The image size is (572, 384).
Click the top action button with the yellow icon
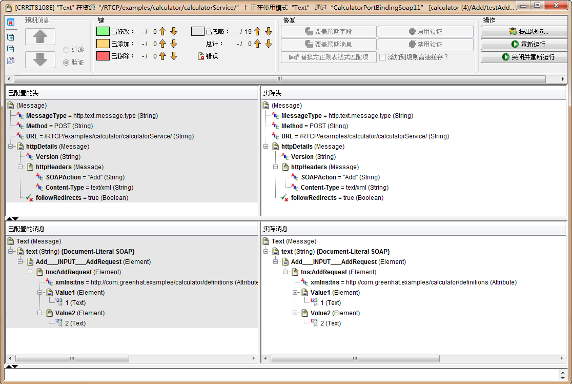(525, 32)
